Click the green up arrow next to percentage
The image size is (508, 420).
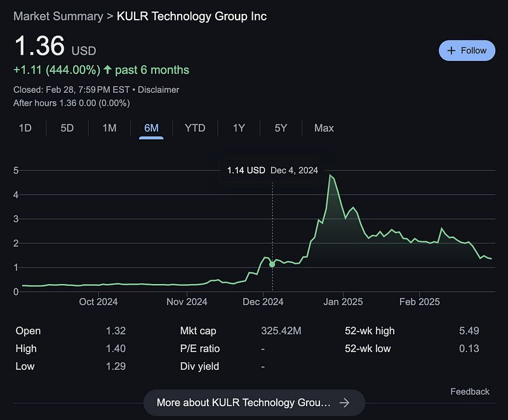[107, 69]
